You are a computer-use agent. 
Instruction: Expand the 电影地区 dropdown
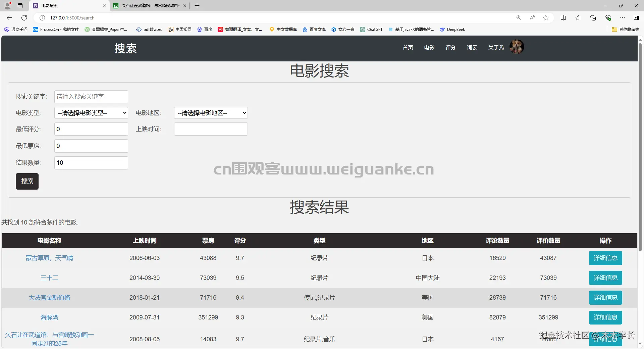pos(211,113)
